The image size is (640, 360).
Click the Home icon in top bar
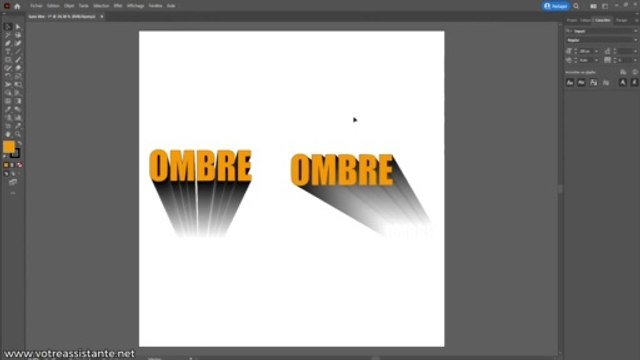[x=17, y=6]
